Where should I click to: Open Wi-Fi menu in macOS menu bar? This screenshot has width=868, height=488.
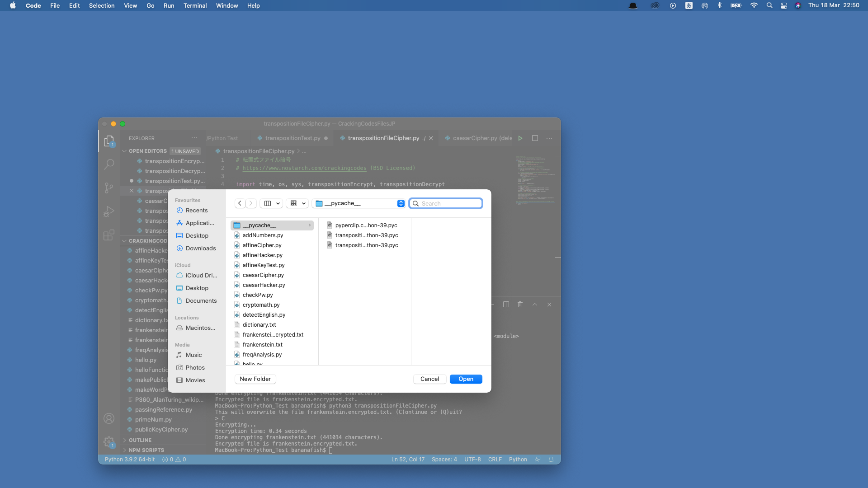(754, 5)
